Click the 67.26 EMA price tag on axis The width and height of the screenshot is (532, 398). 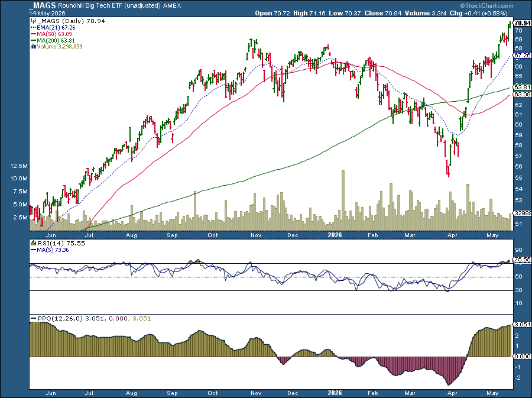pos(522,56)
